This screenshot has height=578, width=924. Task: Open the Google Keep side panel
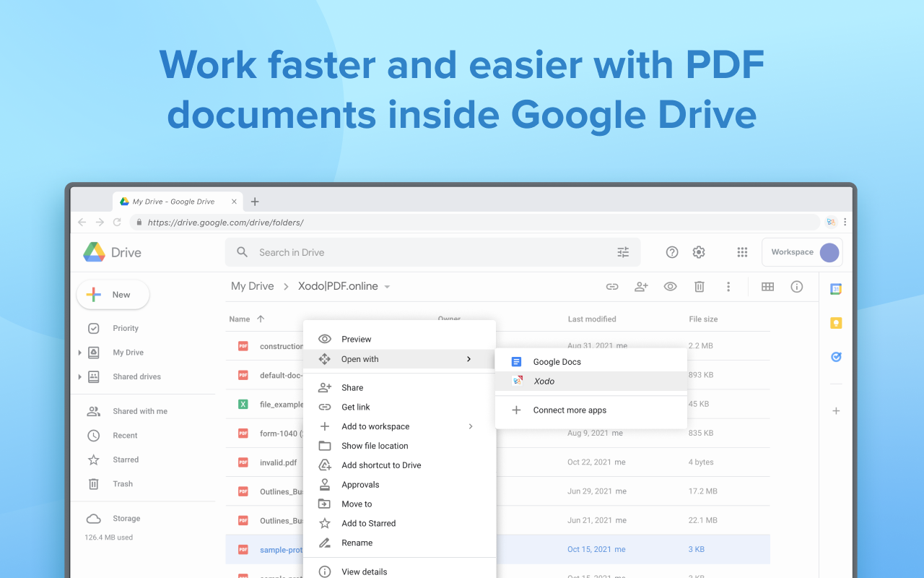click(835, 323)
